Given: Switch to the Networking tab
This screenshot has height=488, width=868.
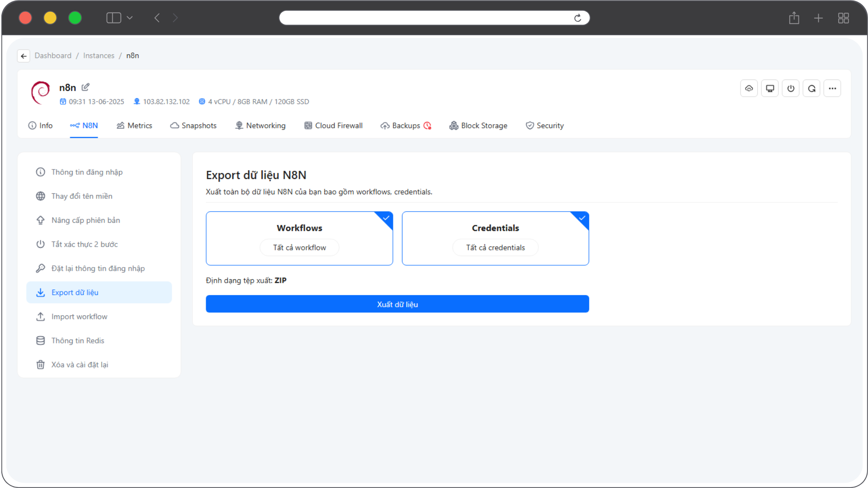Looking at the screenshot, I should pos(260,126).
